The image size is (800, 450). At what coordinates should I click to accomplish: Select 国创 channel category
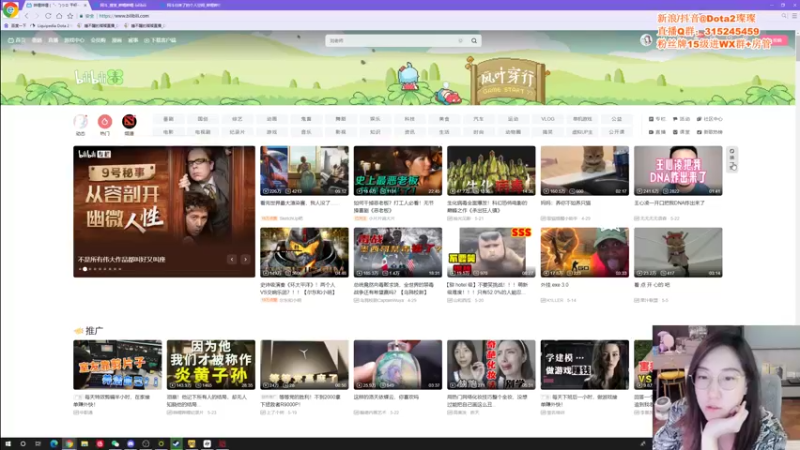(203, 119)
